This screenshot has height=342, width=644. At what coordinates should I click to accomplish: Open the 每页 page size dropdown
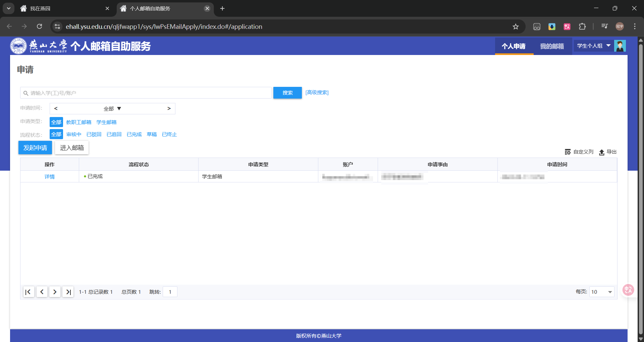pyautogui.click(x=602, y=292)
